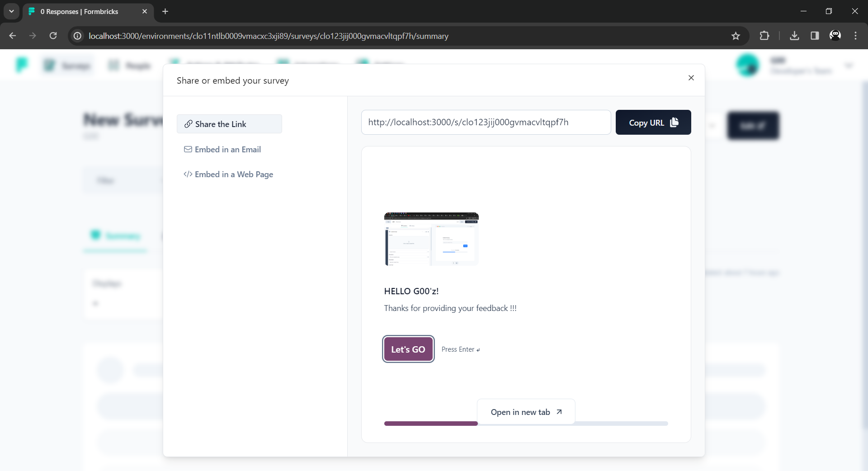The height and width of the screenshot is (471, 868).
Task: Select the 'Embed in an Email' option
Action: pos(228,149)
